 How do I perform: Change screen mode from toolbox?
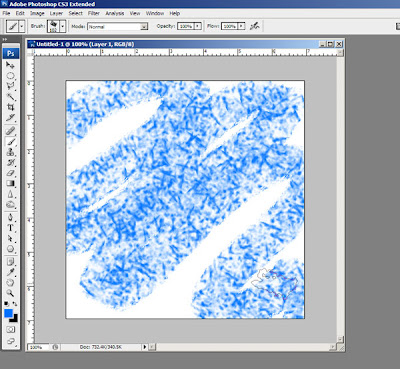pos(11,341)
